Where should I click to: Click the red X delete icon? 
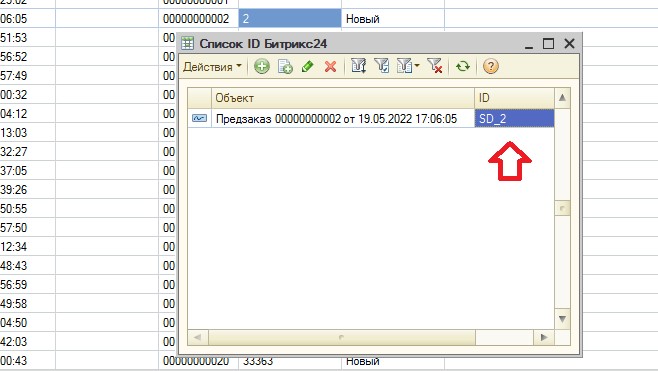[x=330, y=66]
